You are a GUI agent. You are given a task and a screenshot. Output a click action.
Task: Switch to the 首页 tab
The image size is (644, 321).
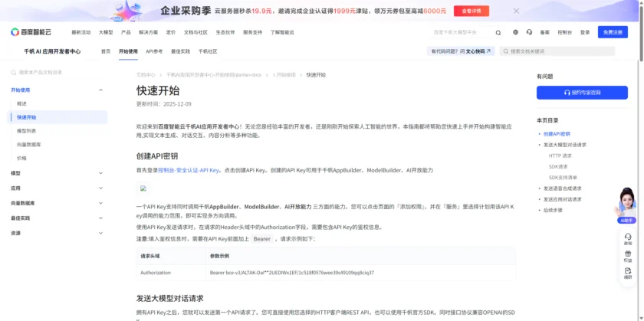coord(106,52)
